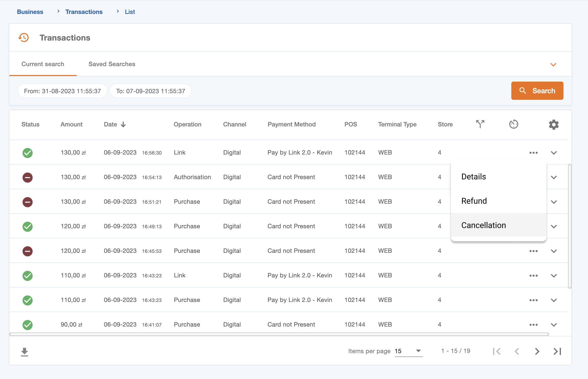Expand the 16:54:13 Authorisation row chevron
The width and height of the screenshot is (588, 379).
pos(554,177)
